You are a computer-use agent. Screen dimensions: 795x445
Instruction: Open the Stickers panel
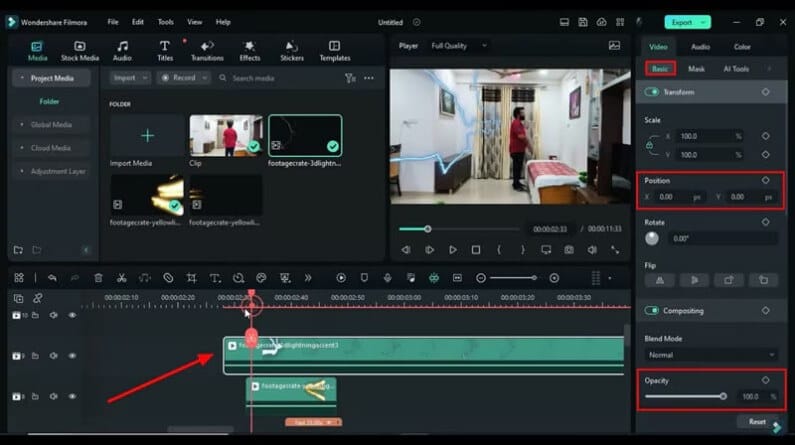point(292,51)
